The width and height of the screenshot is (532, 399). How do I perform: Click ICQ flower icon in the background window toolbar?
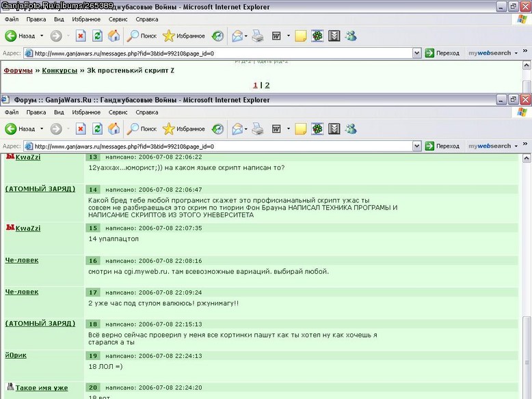(x=317, y=36)
